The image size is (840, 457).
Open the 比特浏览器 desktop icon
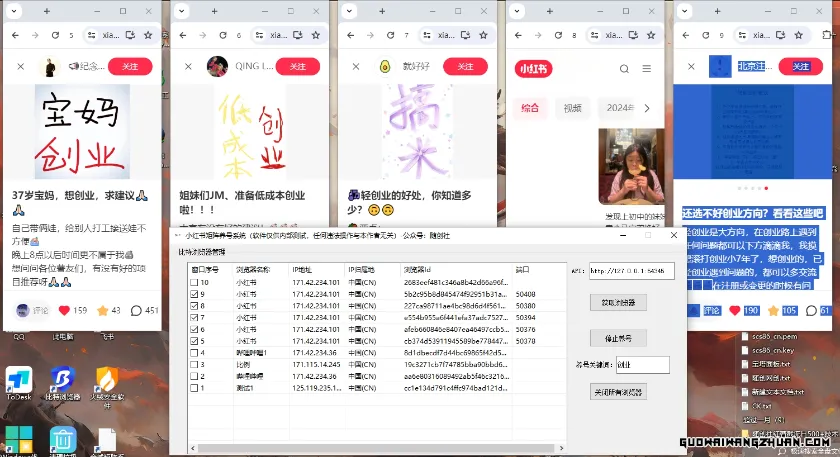coord(63,383)
